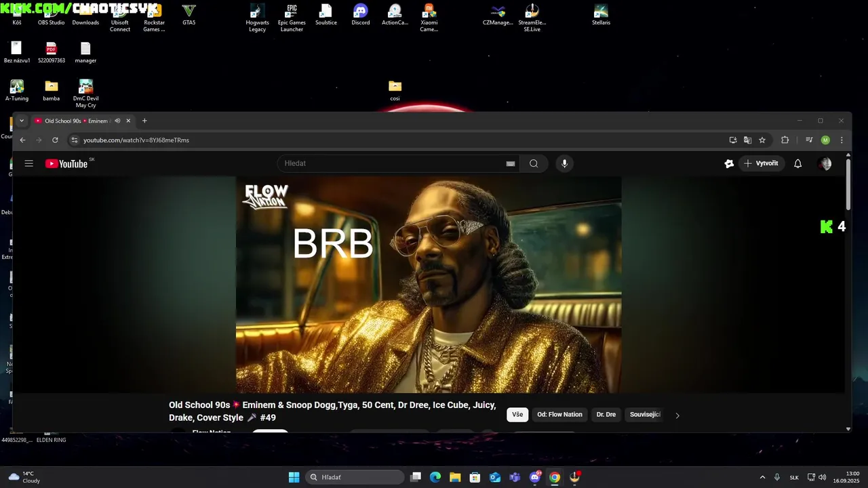Click the Old School 90s video title
Screen dimensions: 868x488
(332, 411)
